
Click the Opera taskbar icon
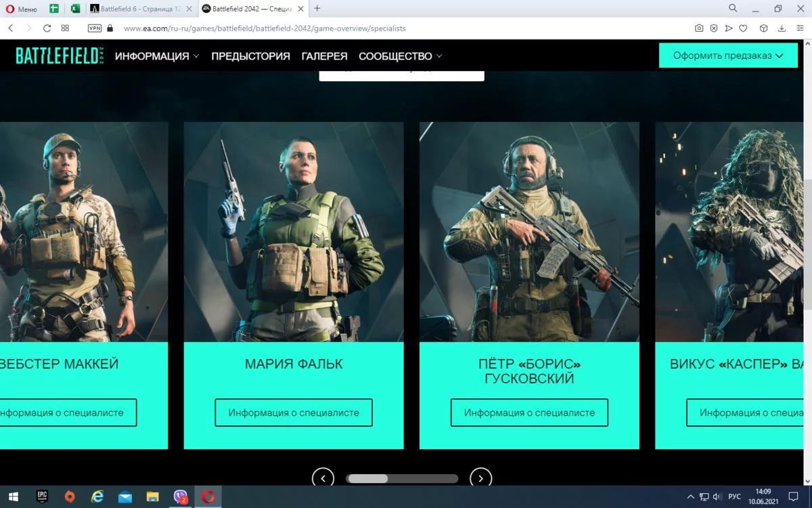coord(208,496)
